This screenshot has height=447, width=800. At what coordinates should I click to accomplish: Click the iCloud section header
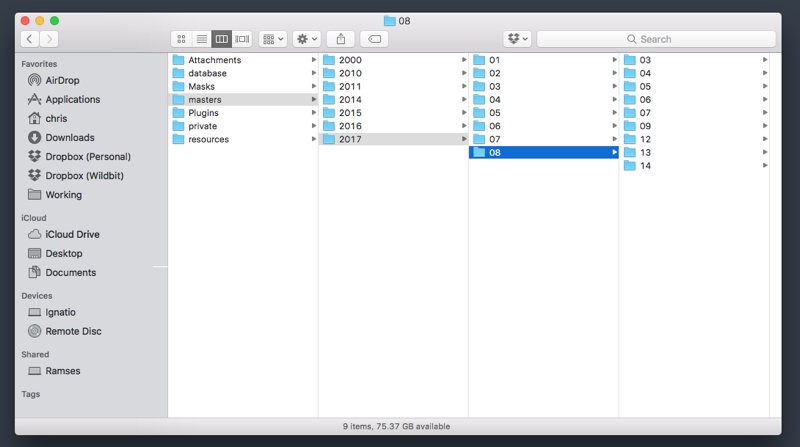coord(34,218)
